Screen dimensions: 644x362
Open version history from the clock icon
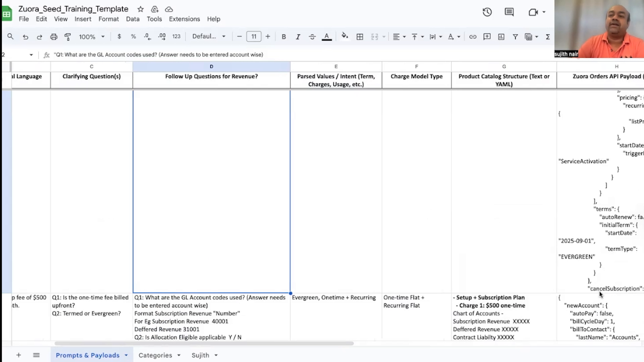pyautogui.click(x=487, y=12)
